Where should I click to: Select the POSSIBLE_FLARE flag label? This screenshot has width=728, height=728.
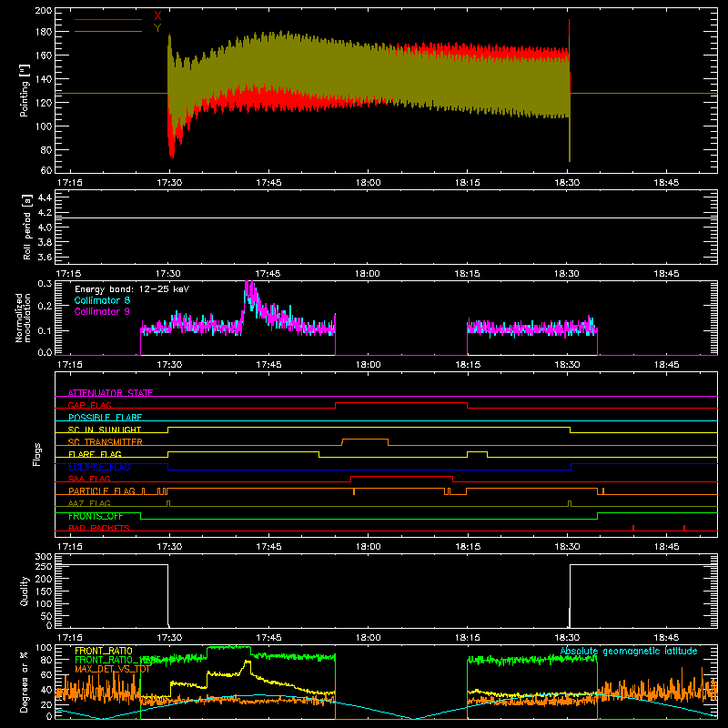[105, 418]
